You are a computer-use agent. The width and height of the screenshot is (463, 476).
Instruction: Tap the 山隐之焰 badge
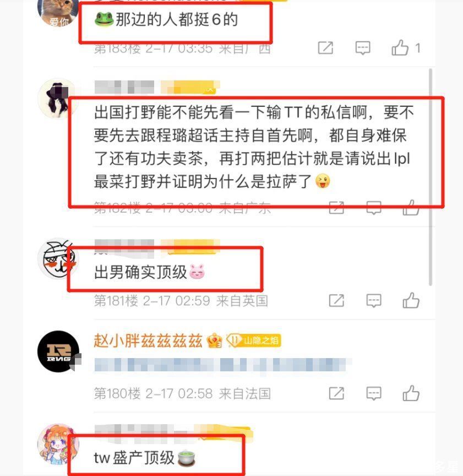254,340
